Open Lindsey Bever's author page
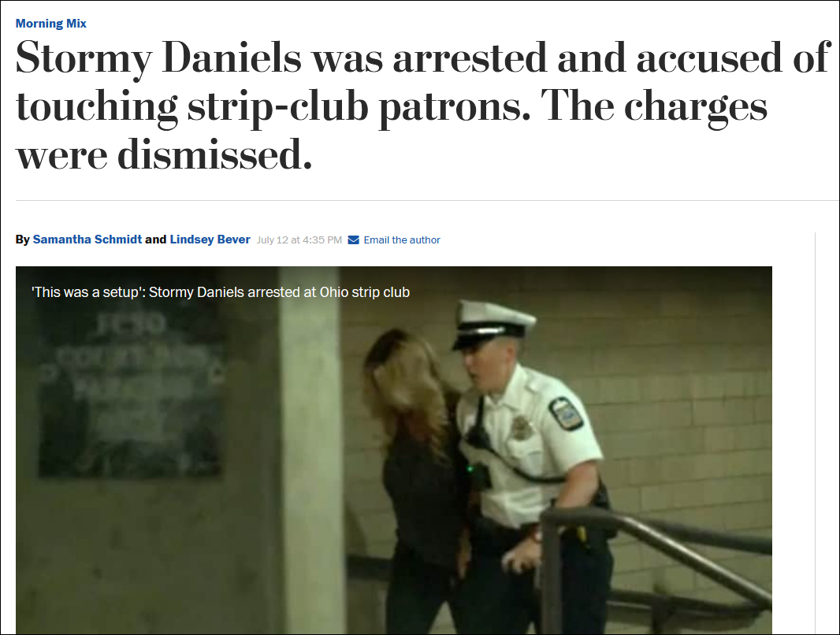 tap(210, 240)
